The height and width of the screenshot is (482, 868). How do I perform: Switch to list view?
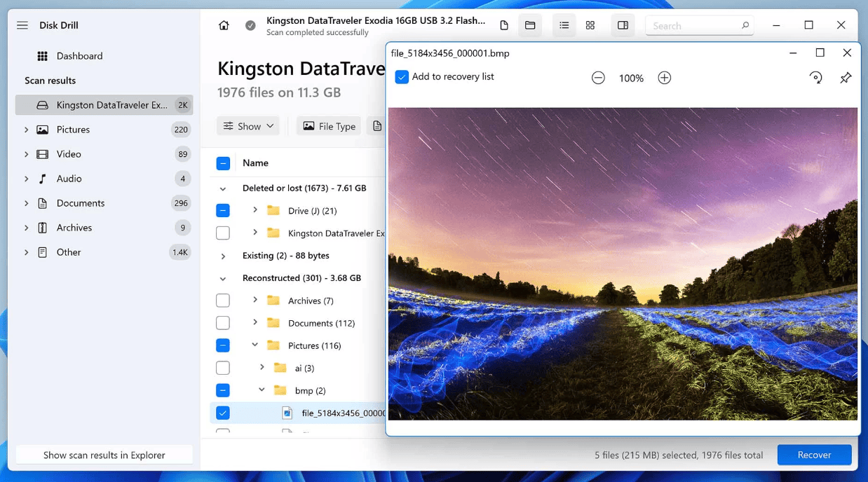point(564,25)
